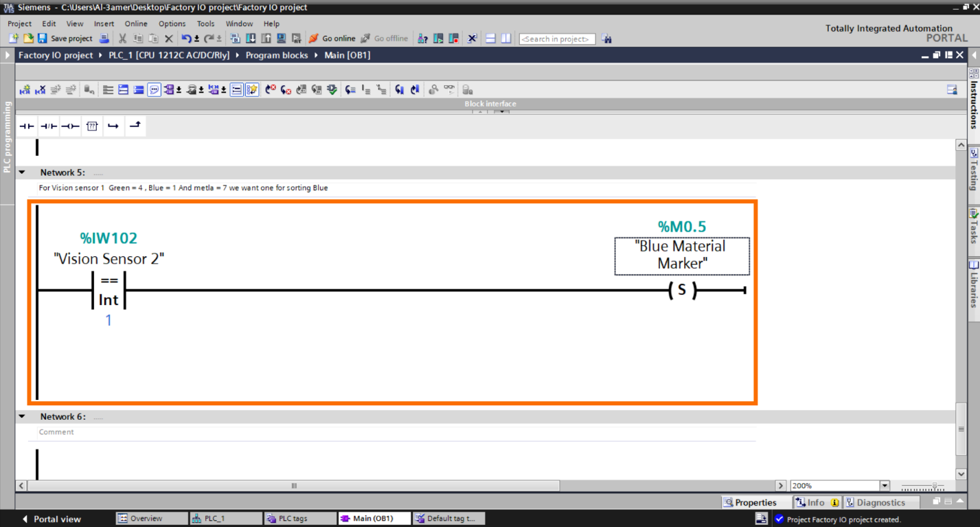Insert an empty box instruction
980x527 pixels.
click(92, 126)
